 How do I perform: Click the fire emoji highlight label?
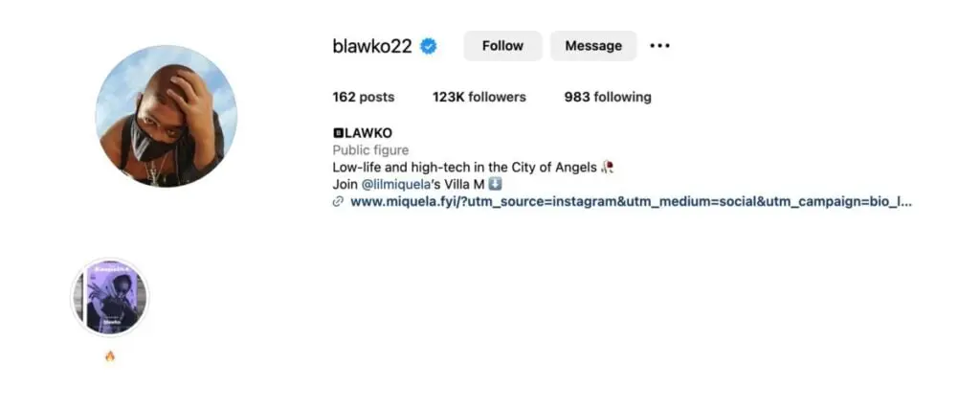coord(110,356)
